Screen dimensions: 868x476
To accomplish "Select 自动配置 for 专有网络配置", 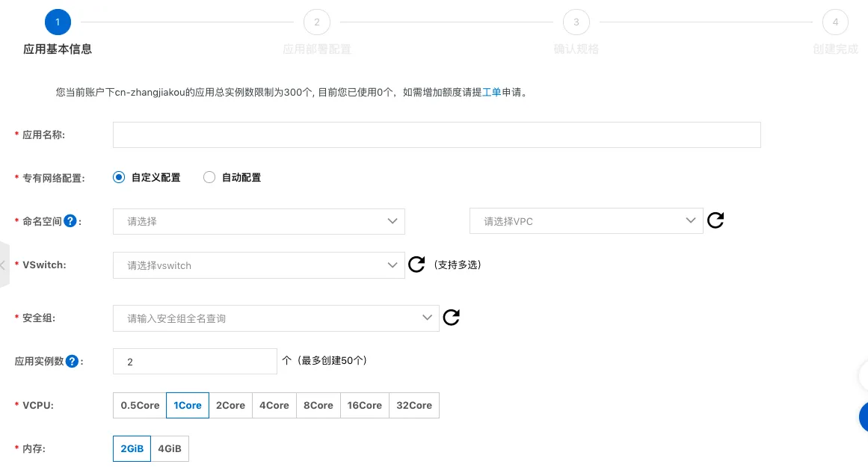I will (x=209, y=177).
